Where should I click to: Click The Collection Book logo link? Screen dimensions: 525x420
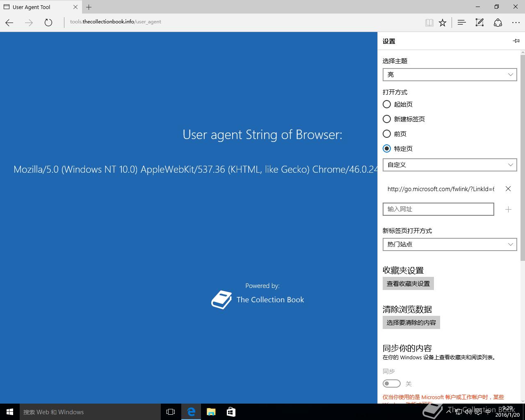[x=258, y=300]
